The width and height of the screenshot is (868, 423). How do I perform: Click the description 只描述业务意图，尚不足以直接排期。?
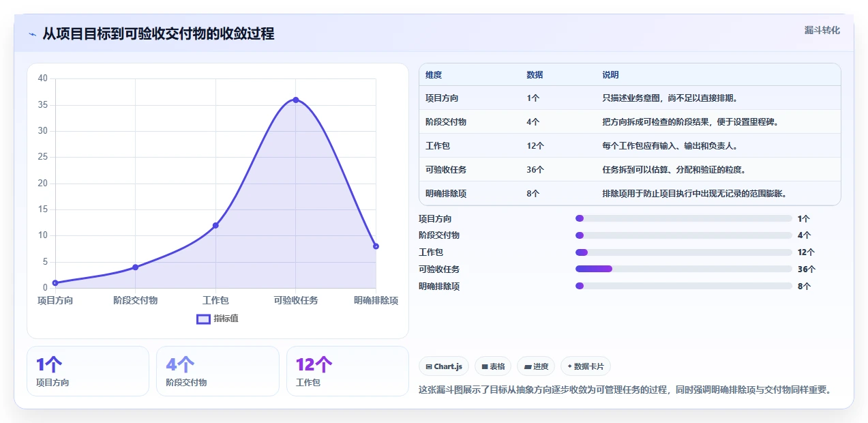tap(670, 98)
